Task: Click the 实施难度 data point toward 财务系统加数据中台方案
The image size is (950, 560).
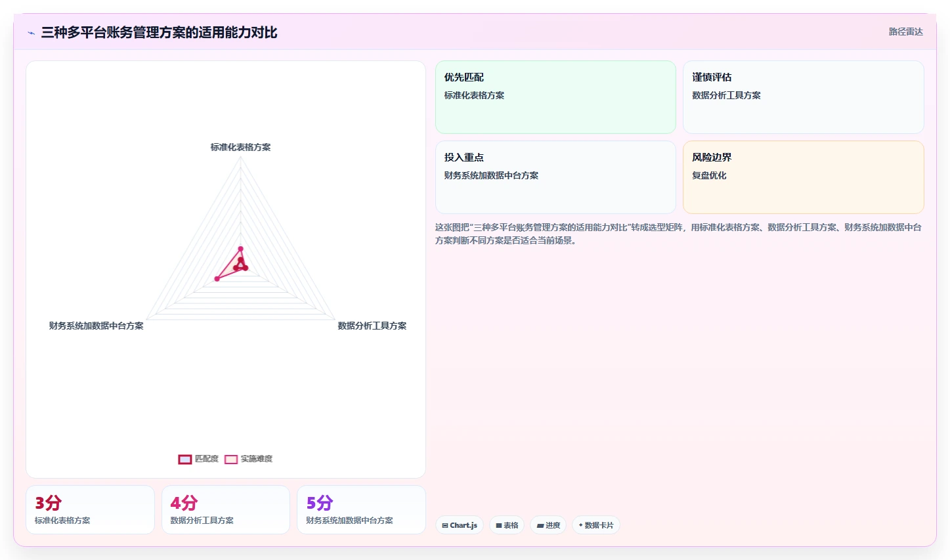Action: (217, 279)
